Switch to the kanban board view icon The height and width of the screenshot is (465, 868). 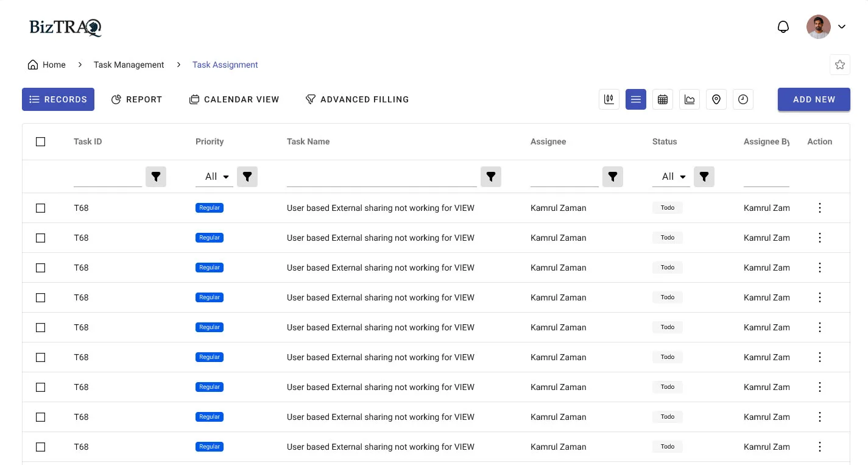pos(609,99)
